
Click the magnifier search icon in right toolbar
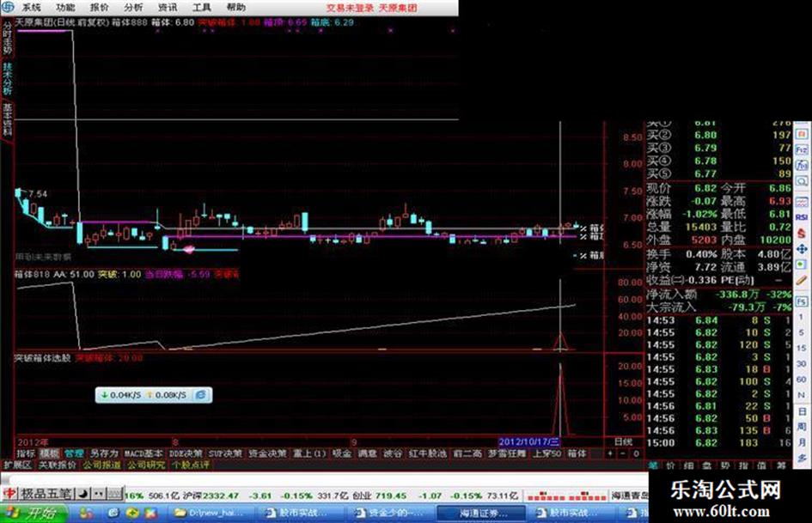[802, 181]
